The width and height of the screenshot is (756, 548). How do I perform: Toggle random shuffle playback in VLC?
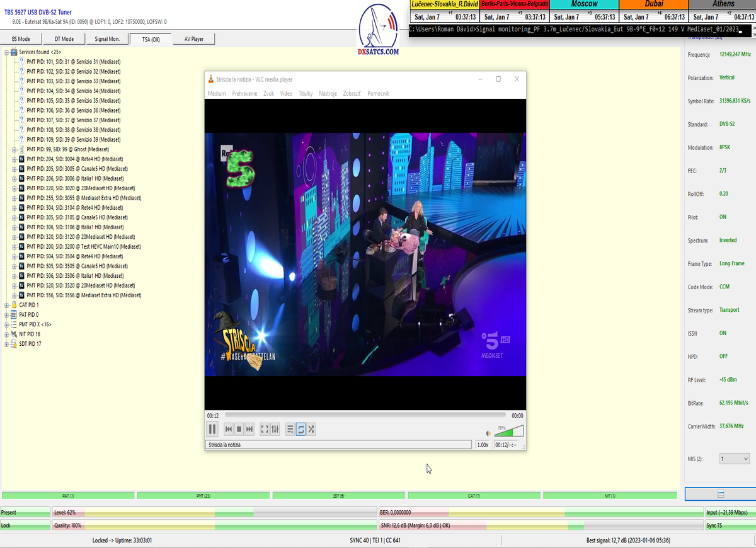[x=311, y=429]
